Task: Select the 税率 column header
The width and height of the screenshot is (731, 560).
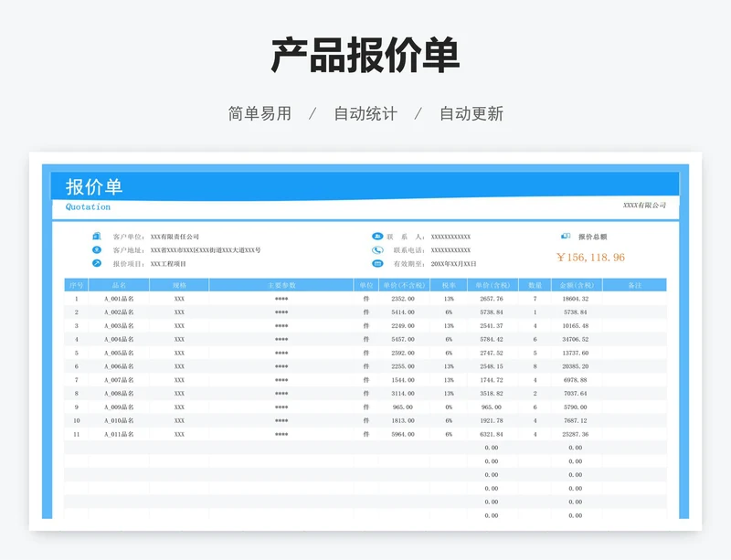Action: (x=449, y=285)
